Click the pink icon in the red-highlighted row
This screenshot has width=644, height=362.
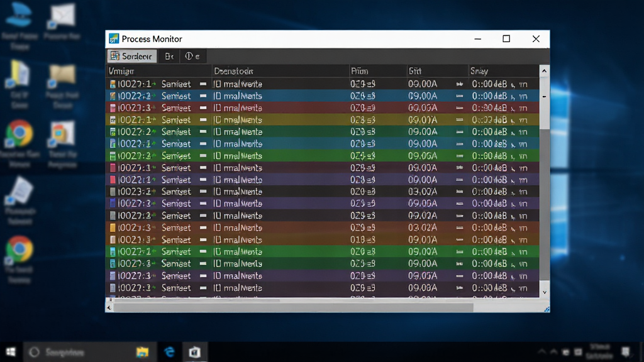point(113,108)
